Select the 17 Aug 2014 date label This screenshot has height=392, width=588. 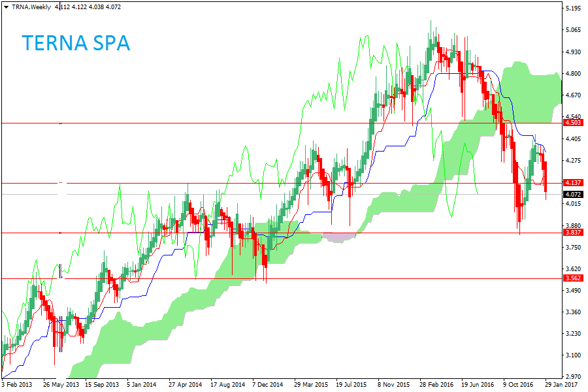click(x=227, y=385)
